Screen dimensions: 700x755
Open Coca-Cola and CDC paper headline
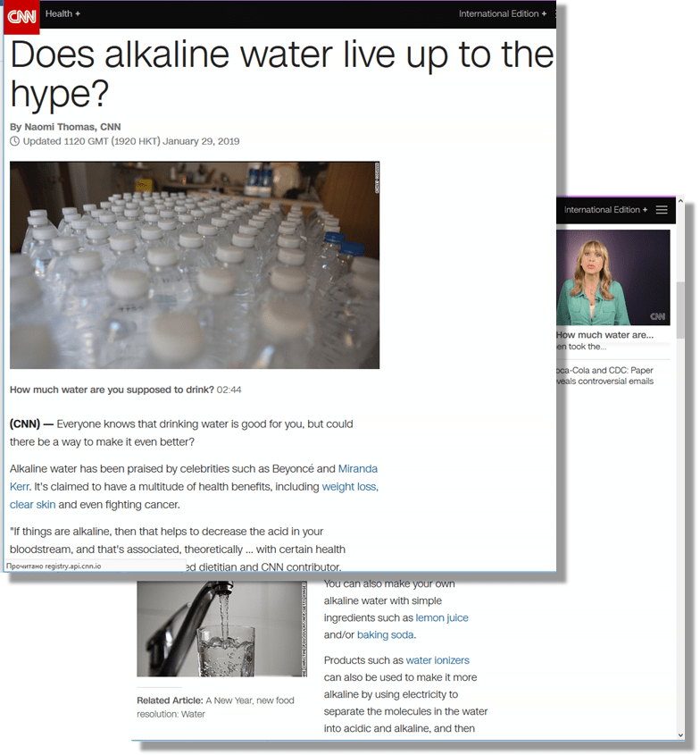[605, 375]
